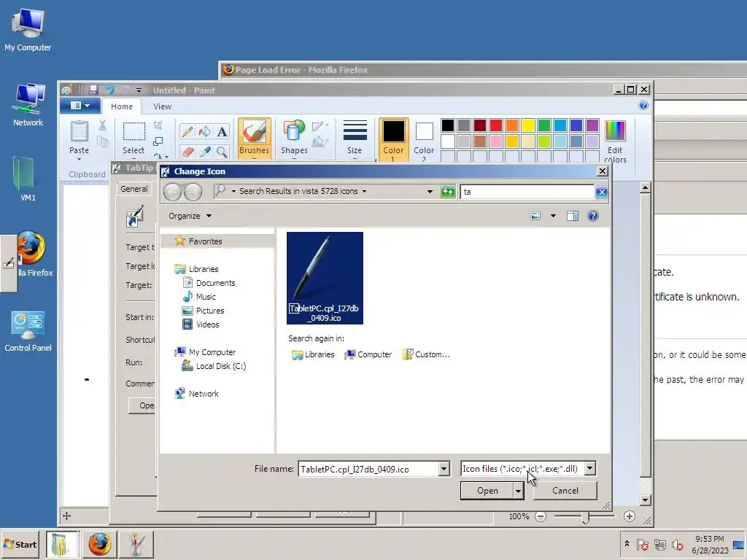Open Customize Quick Access Toolbar arrow in Paint
Screen dimensions: 747x560
139,90
